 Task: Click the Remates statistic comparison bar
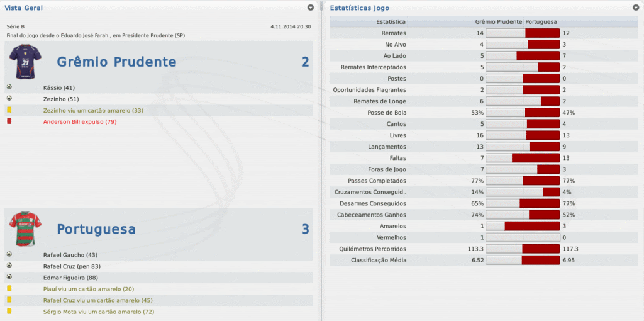click(x=523, y=33)
